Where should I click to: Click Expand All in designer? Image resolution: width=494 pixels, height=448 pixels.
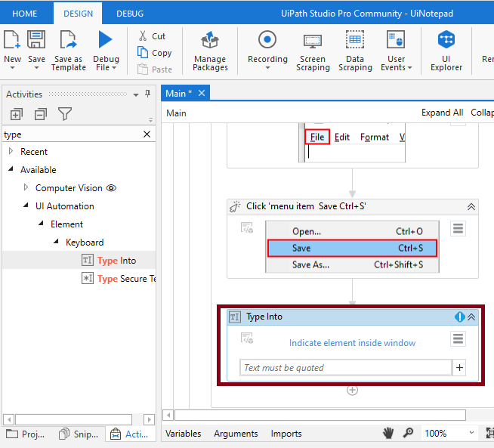(x=442, y=113)
